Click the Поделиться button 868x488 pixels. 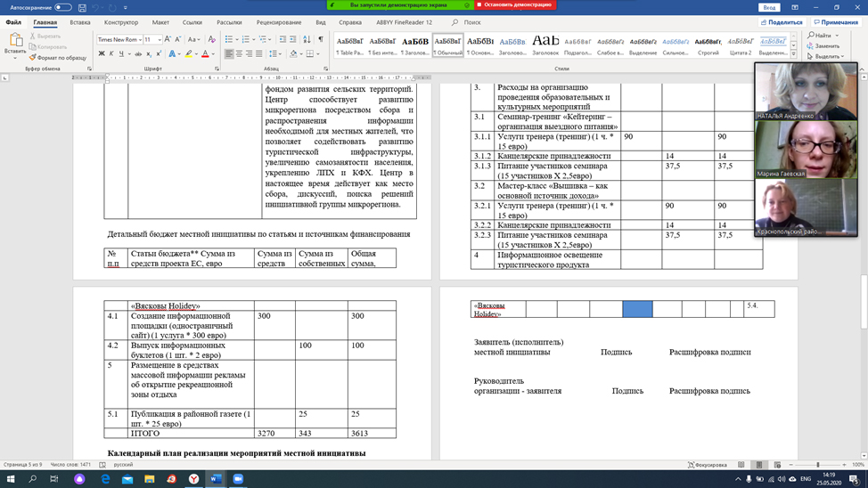pos(782,22)
